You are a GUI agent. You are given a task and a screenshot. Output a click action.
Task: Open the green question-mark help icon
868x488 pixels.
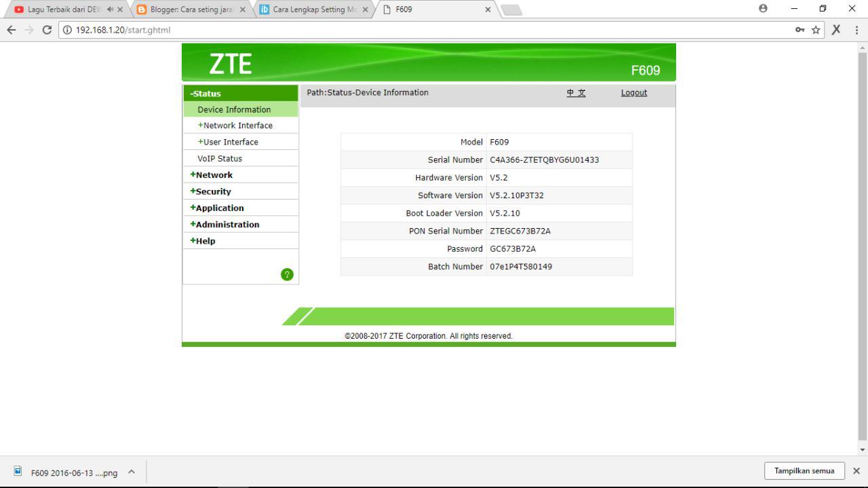(x=288, y=274)
